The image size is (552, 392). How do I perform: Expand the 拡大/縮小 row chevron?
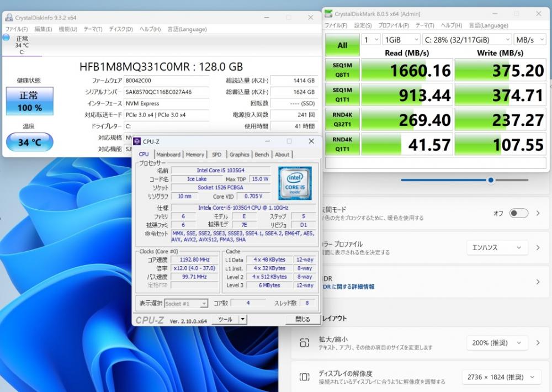click(538, 343)
